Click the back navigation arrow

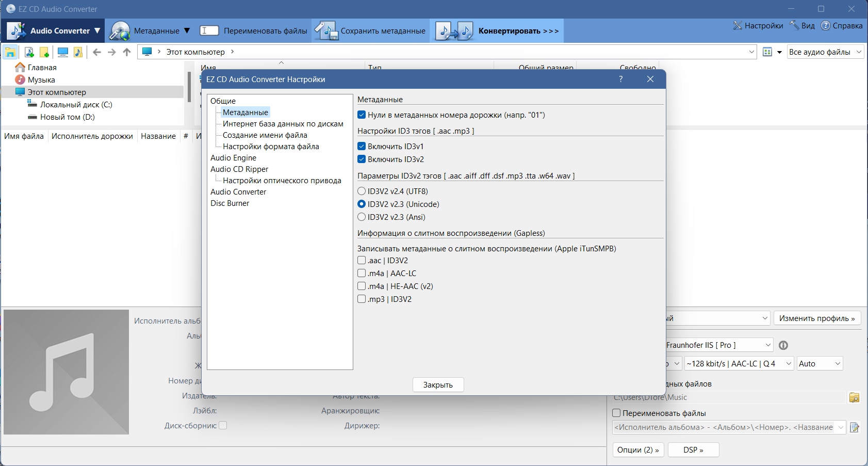pyautogui.click(x=97, y=52)
